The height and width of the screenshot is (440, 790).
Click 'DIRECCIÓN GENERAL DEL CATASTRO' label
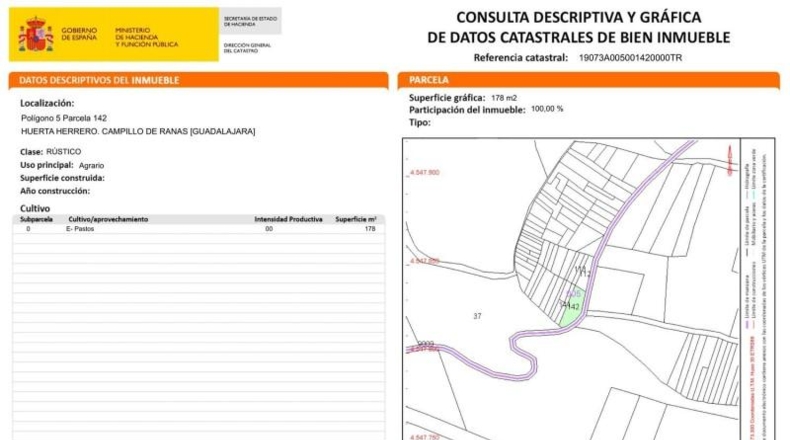point(247,48)
